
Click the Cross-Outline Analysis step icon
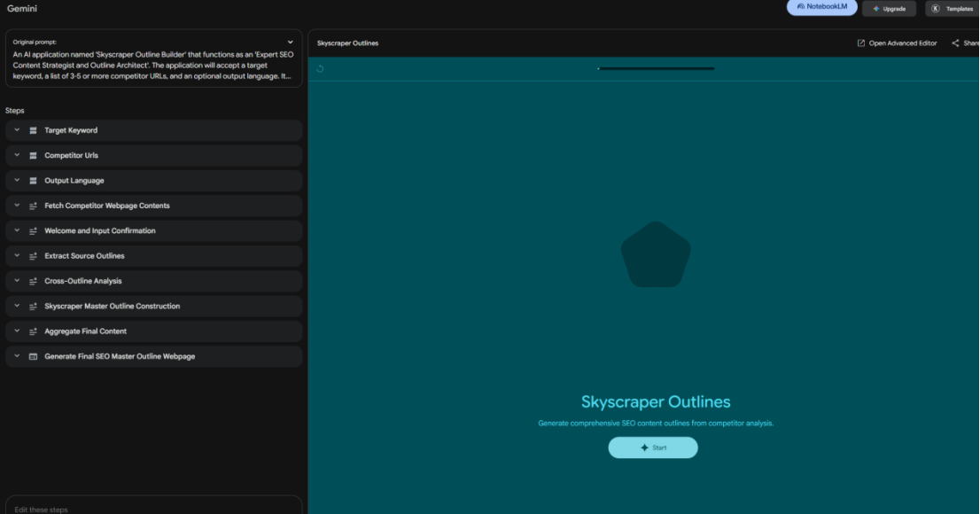click(33, 282)
